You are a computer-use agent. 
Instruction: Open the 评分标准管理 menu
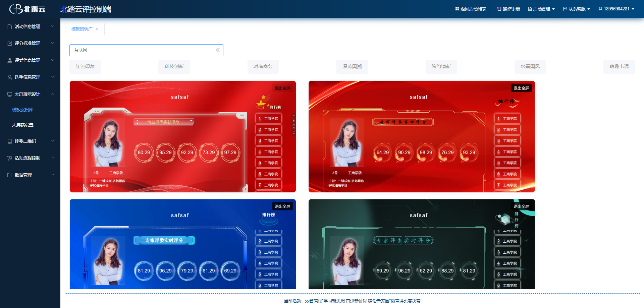[30, 43]
